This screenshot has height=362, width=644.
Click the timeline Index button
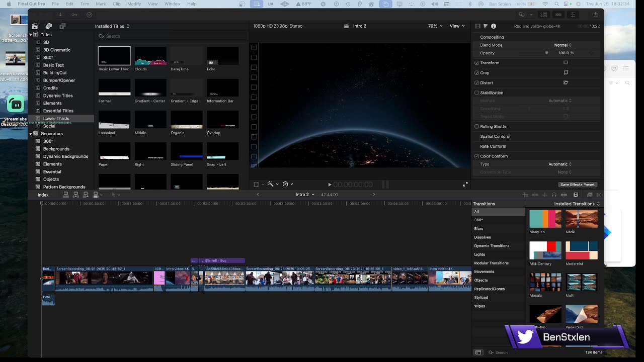click(x=43, y=195)
